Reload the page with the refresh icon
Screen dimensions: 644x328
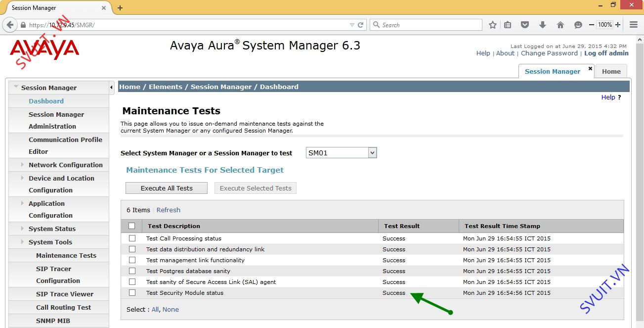(361, 25)
